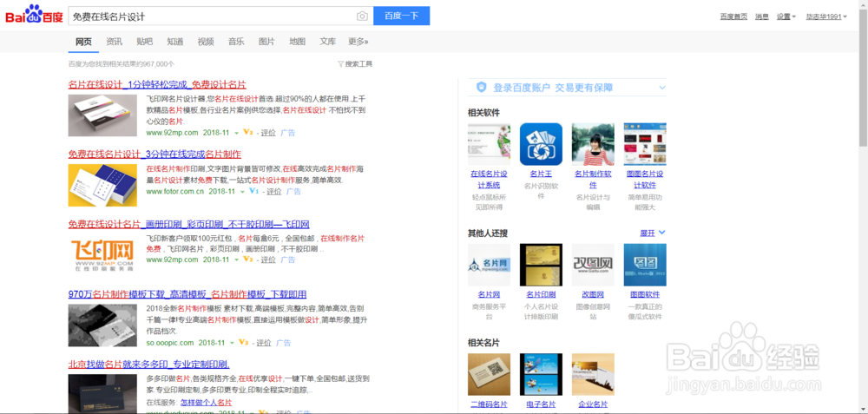Open image of 970万名片制作模板 result
This screenshot has width=868, height=414.
pos(102,325)
